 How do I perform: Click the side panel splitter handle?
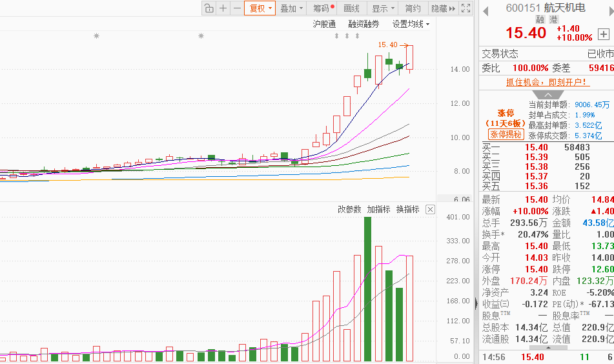(x=476, y=303)
